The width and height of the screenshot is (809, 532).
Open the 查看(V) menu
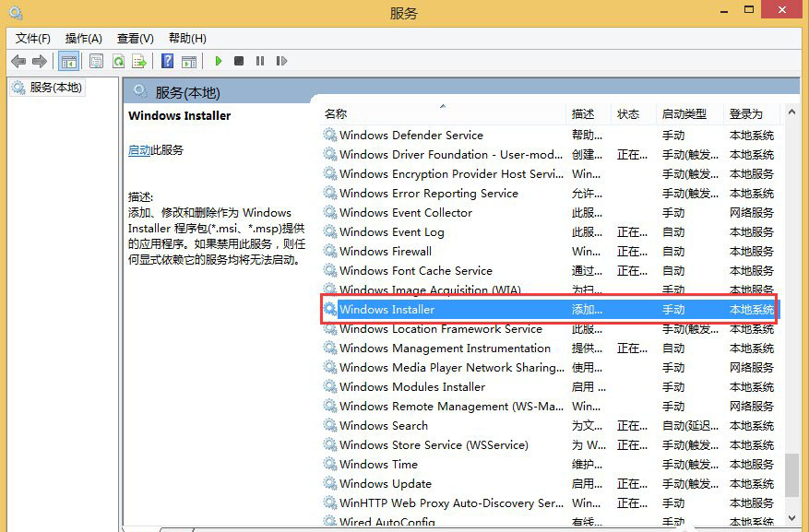pos(136,39)
